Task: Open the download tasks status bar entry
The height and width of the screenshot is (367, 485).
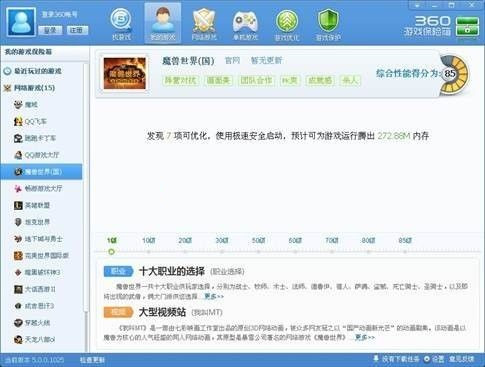Action: [396, 359]
